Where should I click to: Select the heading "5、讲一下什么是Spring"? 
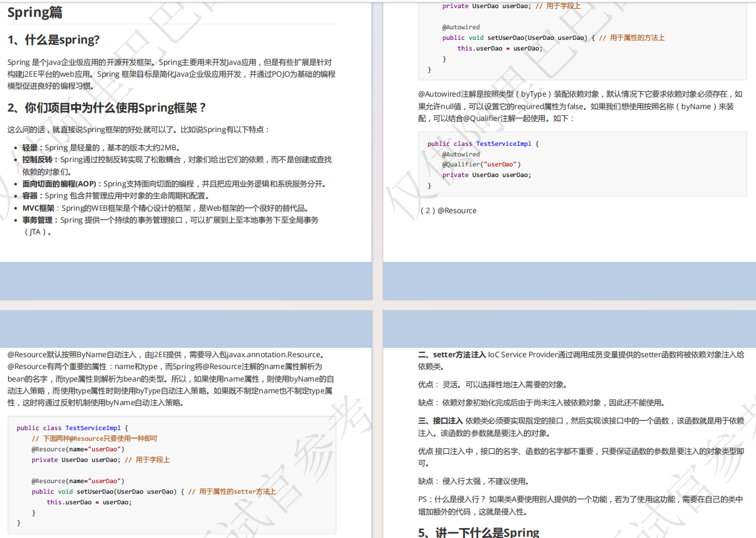pyautogui.click(x=479, y=532)
